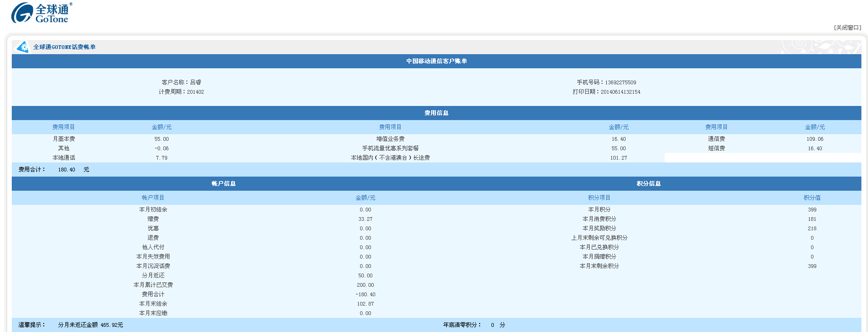Screen dimensions: 868x332
Task: Click the 客户名称 value line
Action: pyautogui.click(x=181, y=82)
